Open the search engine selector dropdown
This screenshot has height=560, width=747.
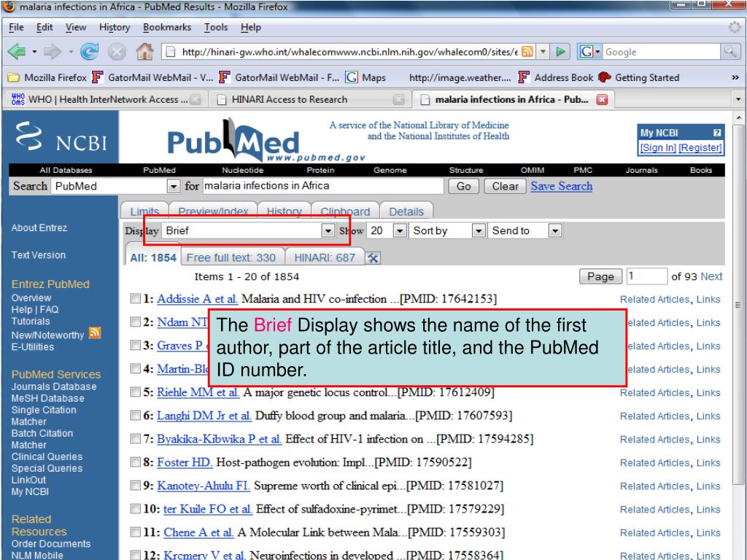pyautogui.click(x=589, y=52)
